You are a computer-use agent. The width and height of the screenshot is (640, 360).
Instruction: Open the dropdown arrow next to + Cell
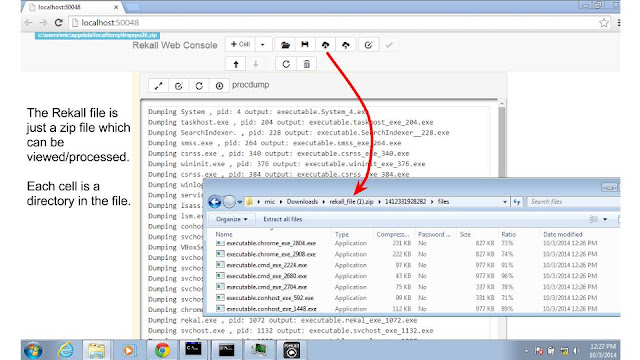(x=263, y=44)
